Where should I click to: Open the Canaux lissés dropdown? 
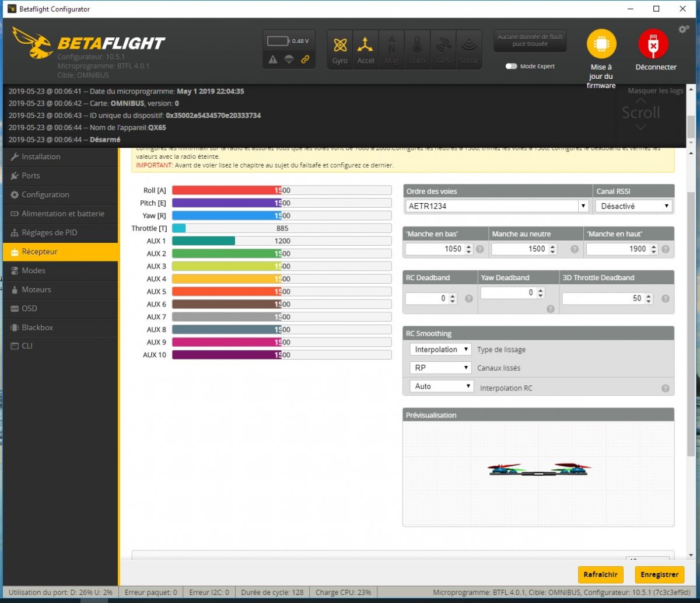pos(440,368)
